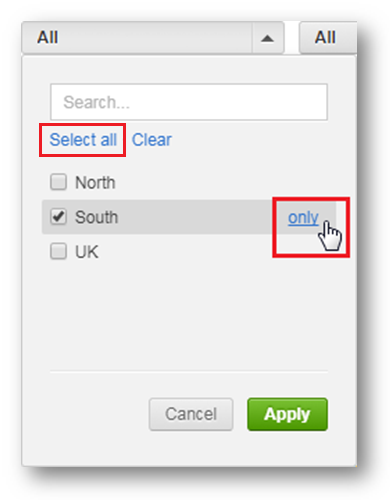
Task: Click the divider line above Cancel
Action: point(189,371)
